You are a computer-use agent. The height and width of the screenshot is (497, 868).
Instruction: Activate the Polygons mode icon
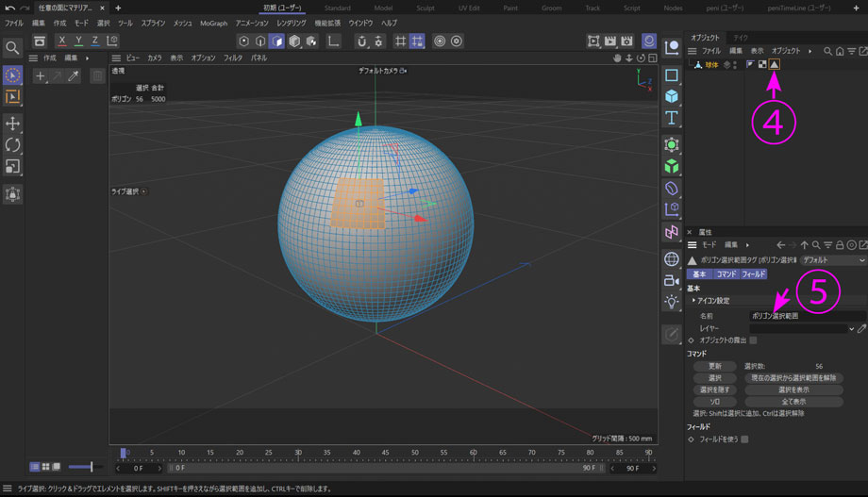[x=276, y=41]
